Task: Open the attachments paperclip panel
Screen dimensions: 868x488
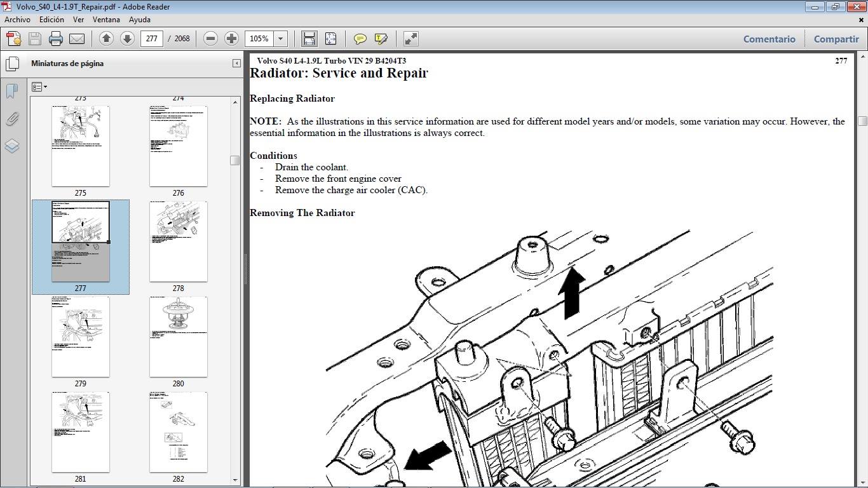Action: (x=11, y=119)
